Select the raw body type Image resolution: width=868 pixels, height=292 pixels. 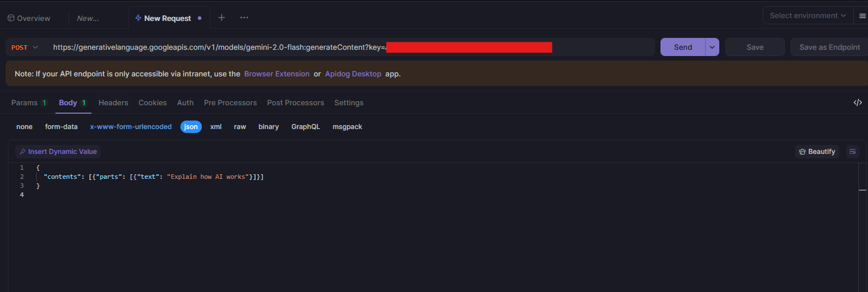pyautogui.click(x=240, y=127)
